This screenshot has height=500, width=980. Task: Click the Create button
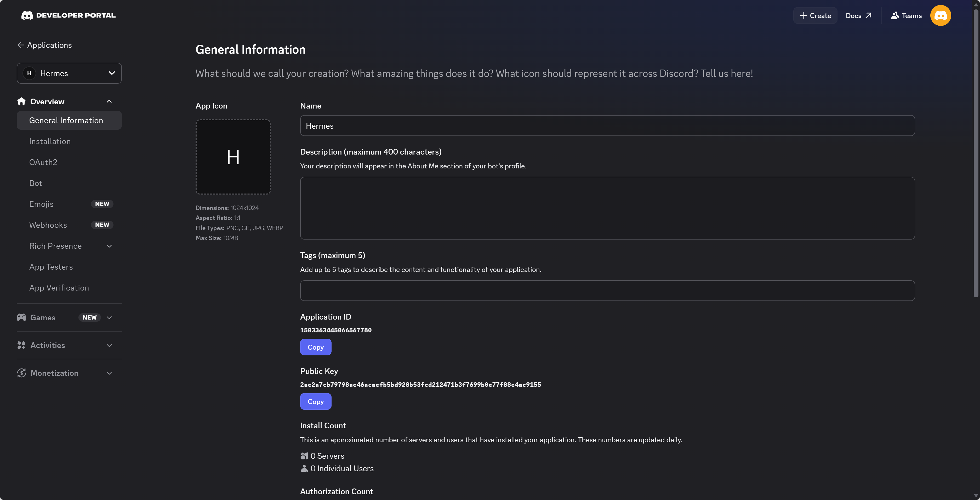tap(815, 16)
